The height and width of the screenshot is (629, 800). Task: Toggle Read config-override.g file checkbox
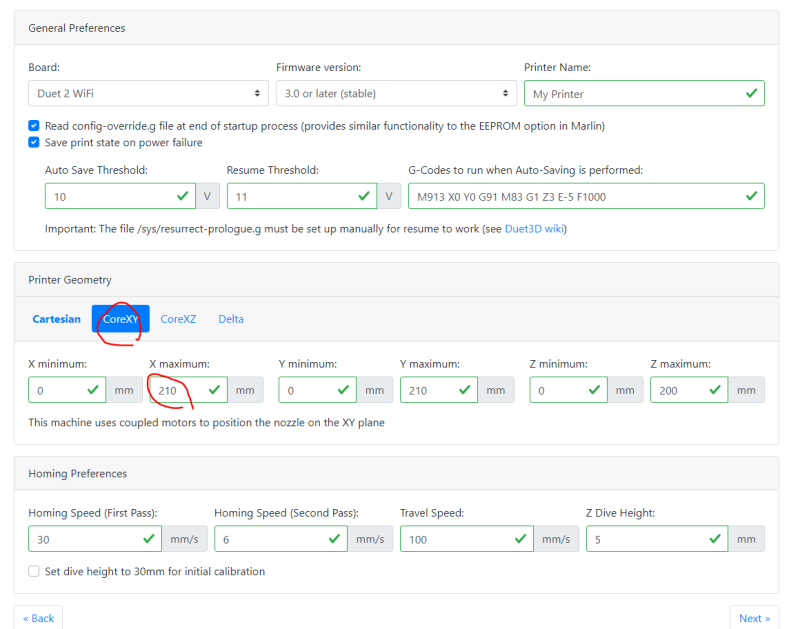[x=34, y=125]
